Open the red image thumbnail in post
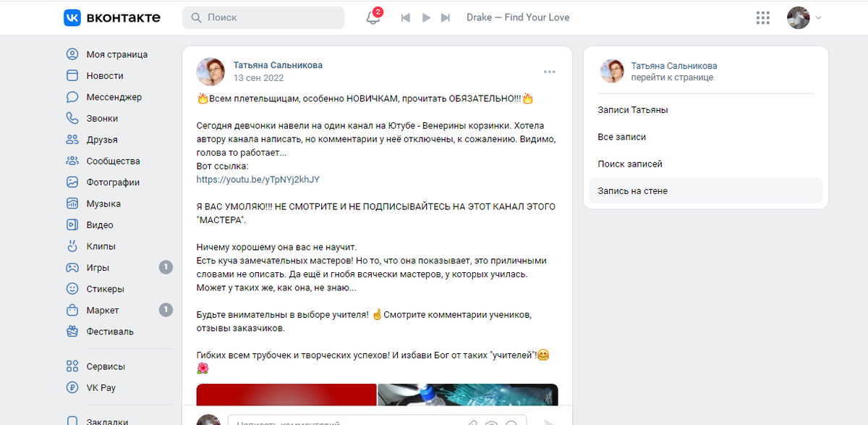 [x=286, y=395]
